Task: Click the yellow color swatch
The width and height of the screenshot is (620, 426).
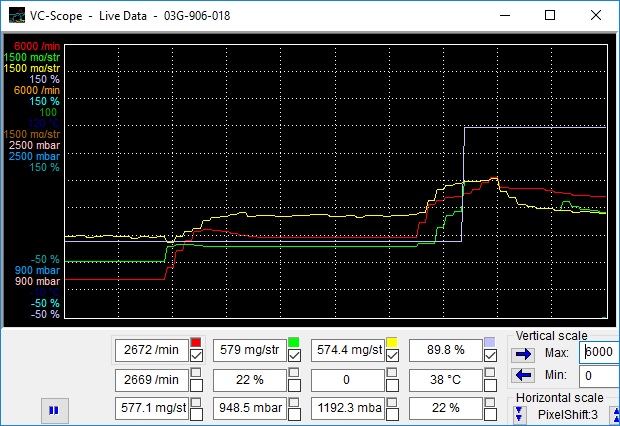Action: 392,343
